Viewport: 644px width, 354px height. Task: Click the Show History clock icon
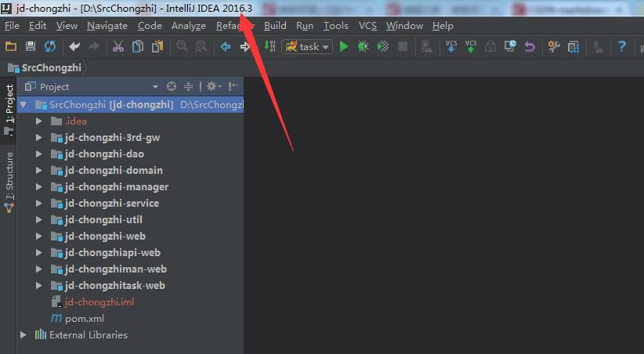click(510, 46)
